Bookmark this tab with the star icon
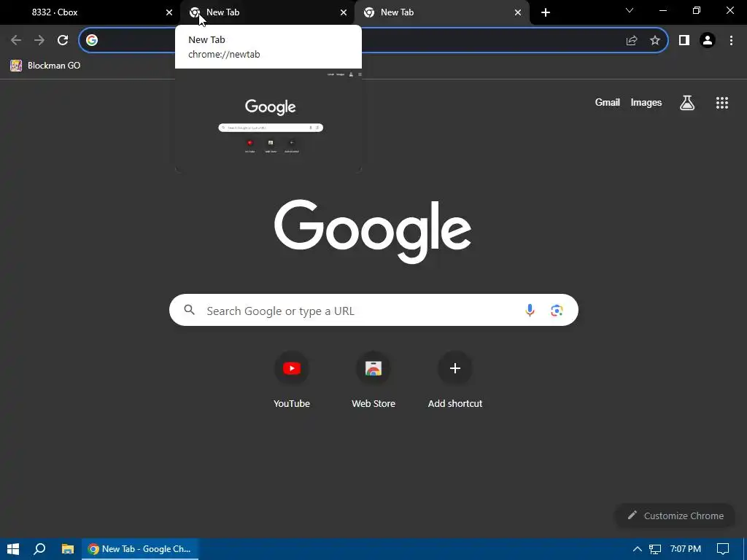Viewport: 747px width, 560px height. [655, 41]
